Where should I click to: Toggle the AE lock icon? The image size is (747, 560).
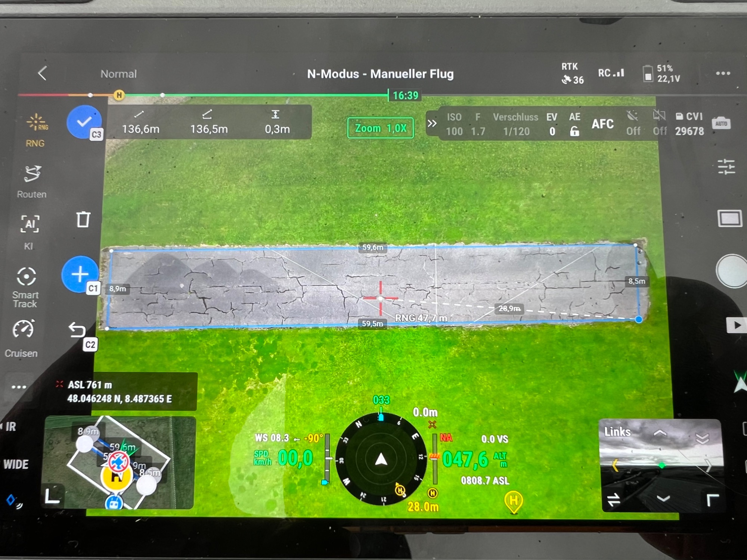tap(574, 131)
